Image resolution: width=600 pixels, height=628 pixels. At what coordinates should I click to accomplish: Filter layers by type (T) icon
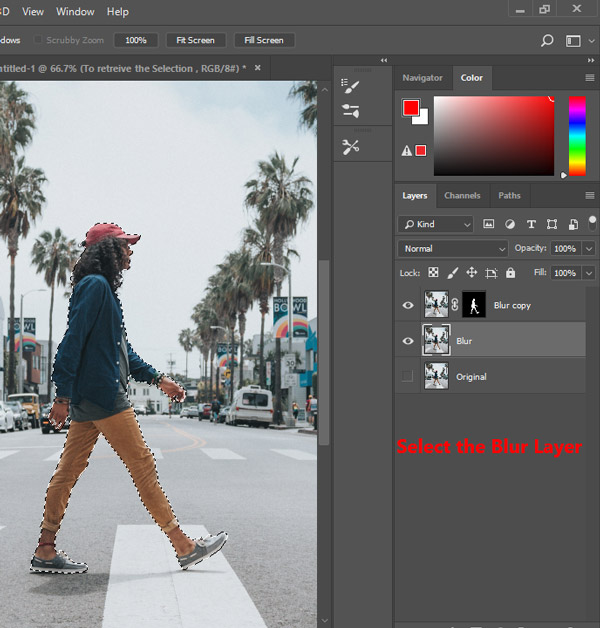click(x=531, y=225)
